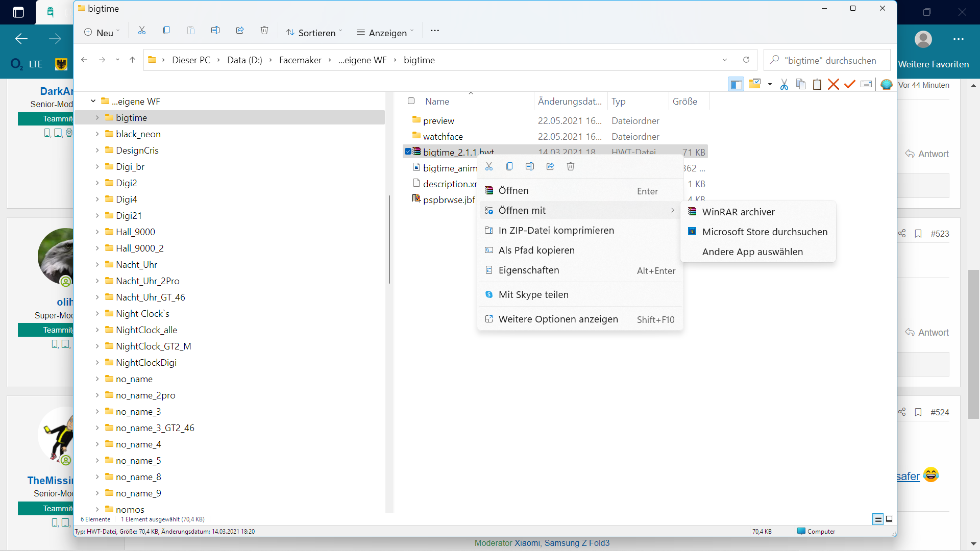Click the Rename icon in the context menu
Viewport: 980px width, 551px height.
pos(530,166)
